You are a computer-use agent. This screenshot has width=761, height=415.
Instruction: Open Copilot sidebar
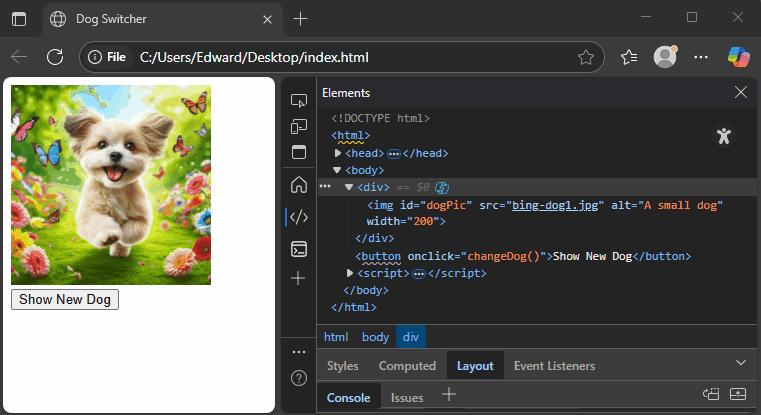[738, 57]
